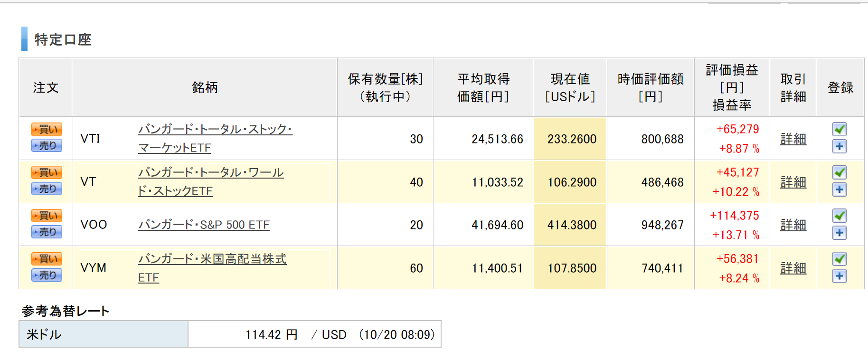
Task: Click the sell (売り) button for VTI
Action: pyautogui.click(x=47, y=145)
